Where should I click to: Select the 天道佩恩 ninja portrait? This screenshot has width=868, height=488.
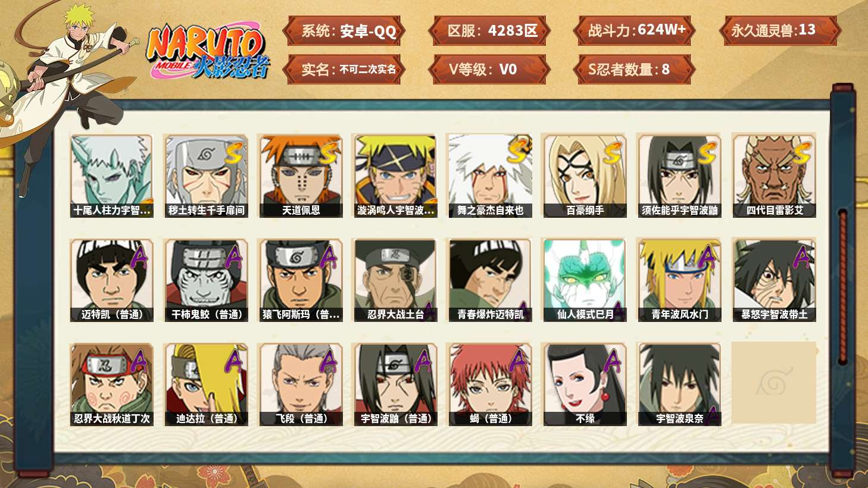click(x=301, y=176)
